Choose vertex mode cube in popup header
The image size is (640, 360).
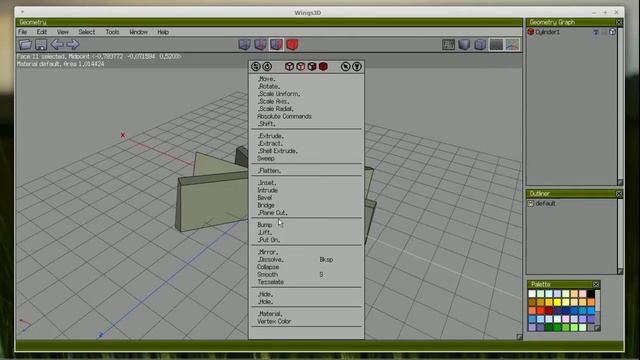[x=289, y=67]
